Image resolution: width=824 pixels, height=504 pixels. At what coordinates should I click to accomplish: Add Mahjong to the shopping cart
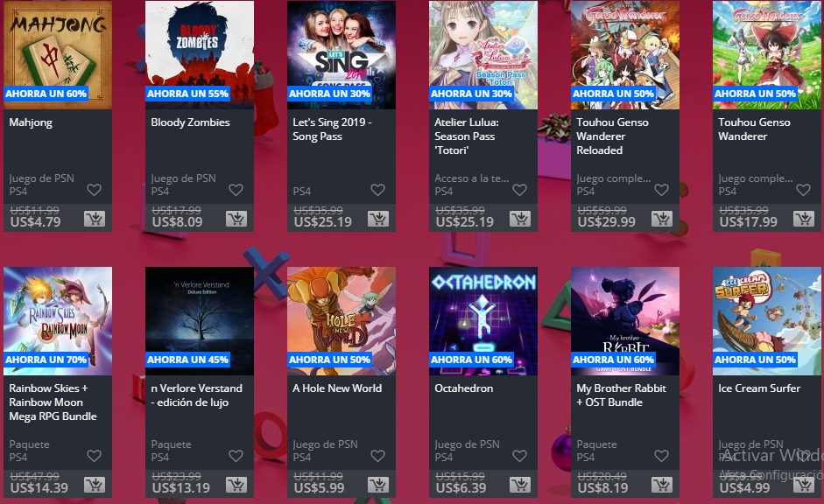95,219
